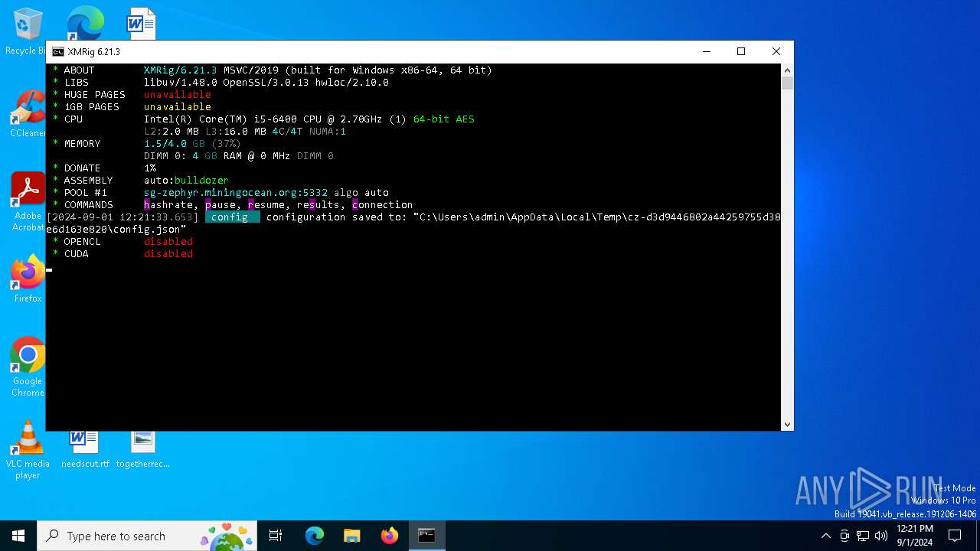The image size is (980, 551).
Task: Open Firefox from the taskbar
Action: pyautogui.click(x=389, y=536)
